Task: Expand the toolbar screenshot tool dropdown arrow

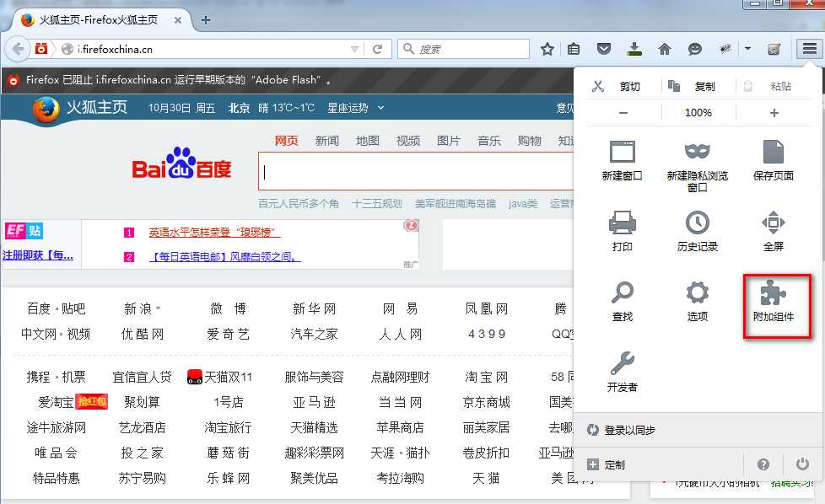Action: coord(747,49)
